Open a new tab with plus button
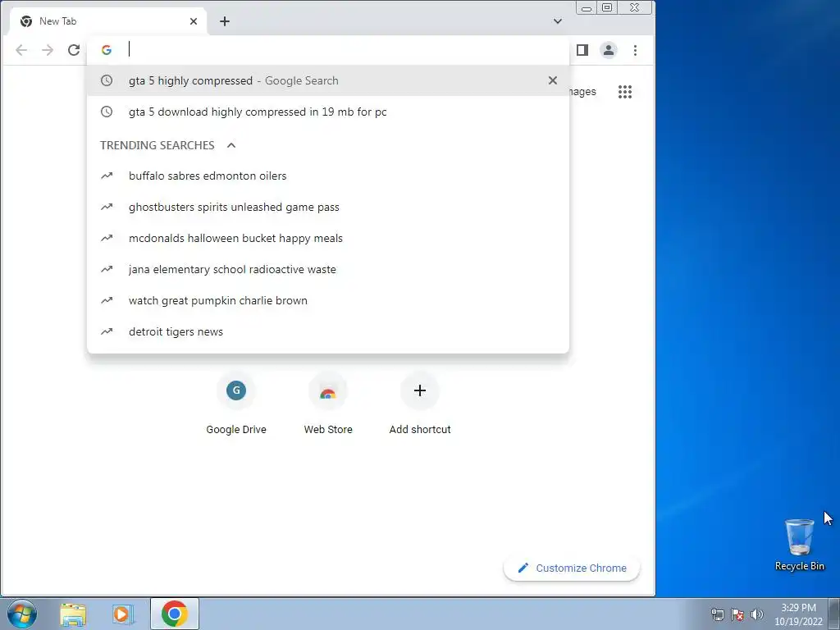This screenshot has height=630, width=840. (x=225, y=21)
